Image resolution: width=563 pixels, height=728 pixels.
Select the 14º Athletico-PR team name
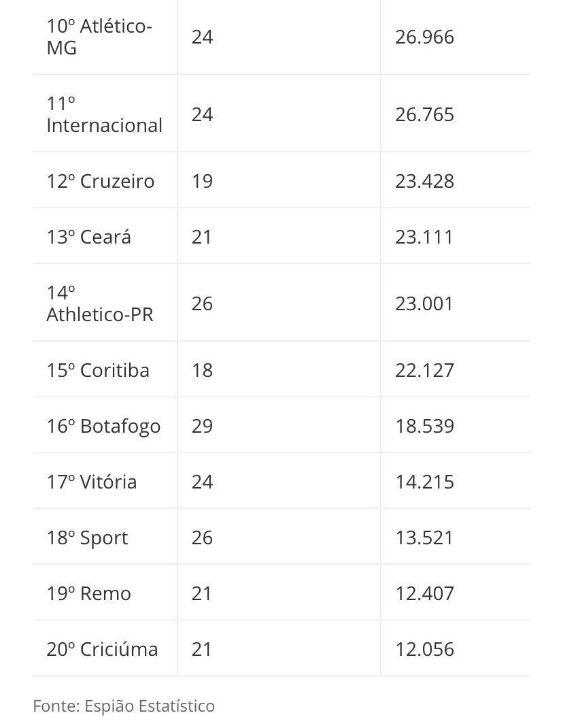100,303
